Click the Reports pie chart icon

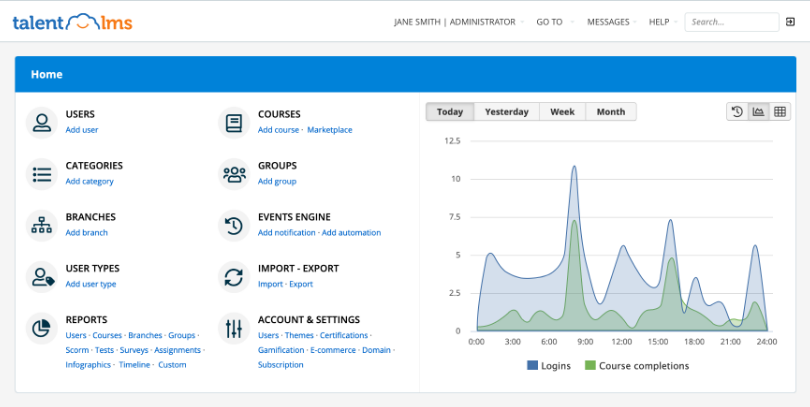(41, 328)
